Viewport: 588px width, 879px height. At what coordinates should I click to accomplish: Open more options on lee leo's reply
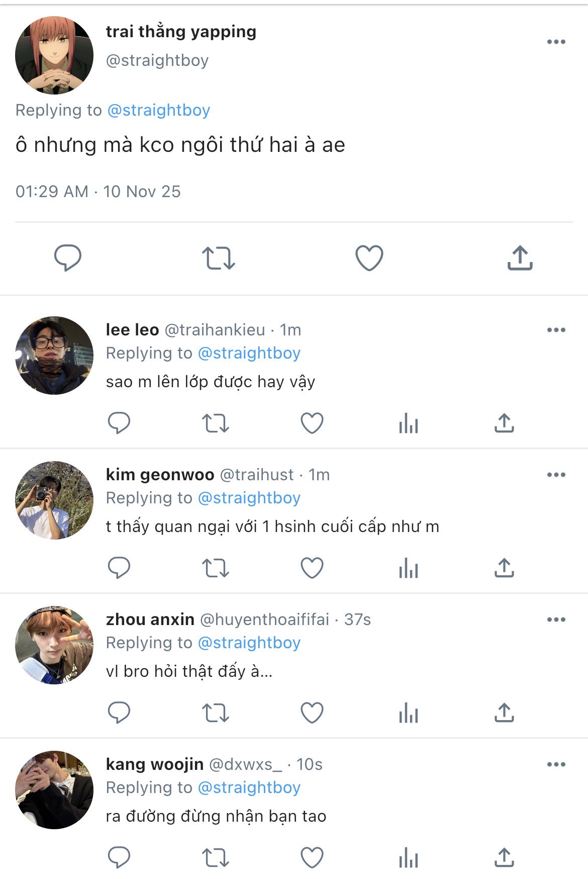556,330
